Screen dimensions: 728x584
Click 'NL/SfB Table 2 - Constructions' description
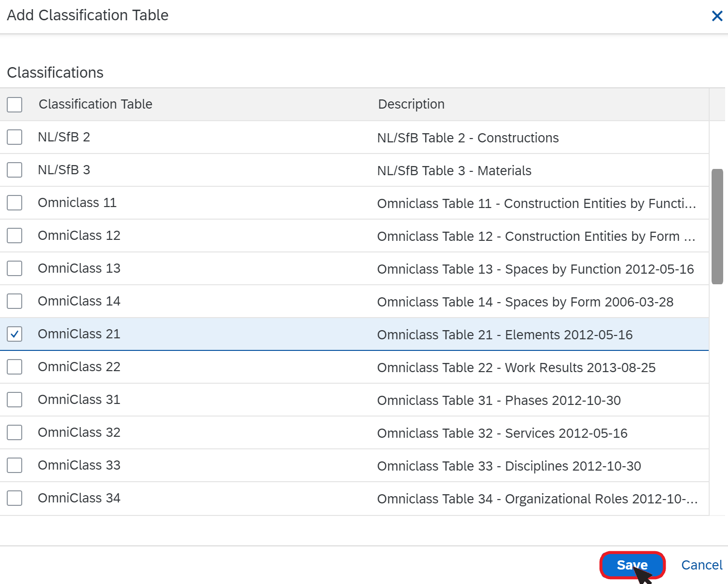(x=468, y=138)
